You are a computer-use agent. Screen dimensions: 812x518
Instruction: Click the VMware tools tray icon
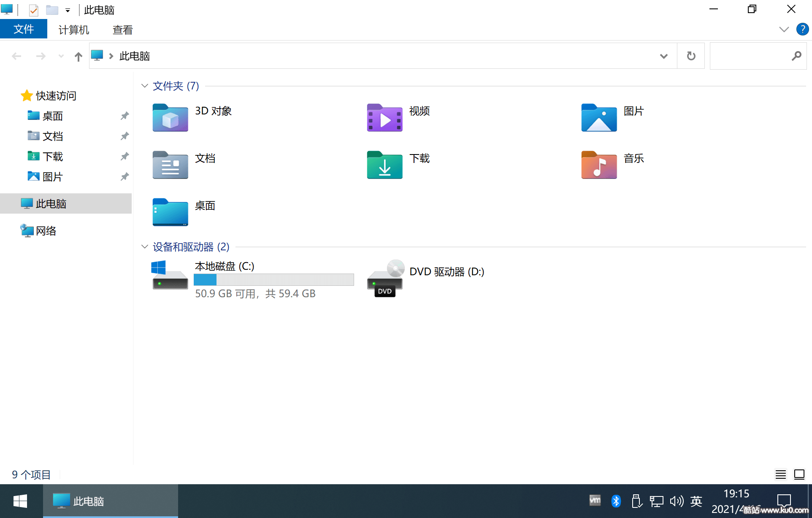point(595,501)
